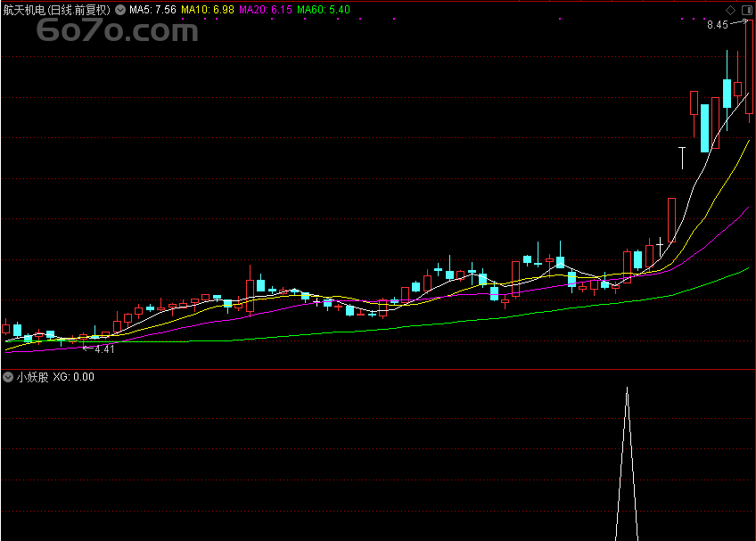Select the MA5: 7.56 indicator label
756x541 pixels.
(x=152, y=10)
